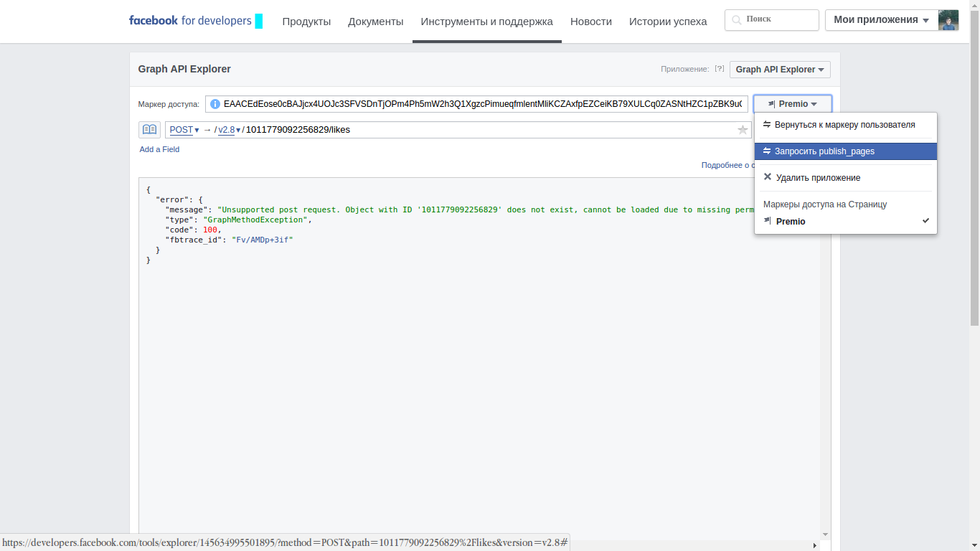980x551 pixels.
Task: Click Add a Field link
Action: coord(159,149)
